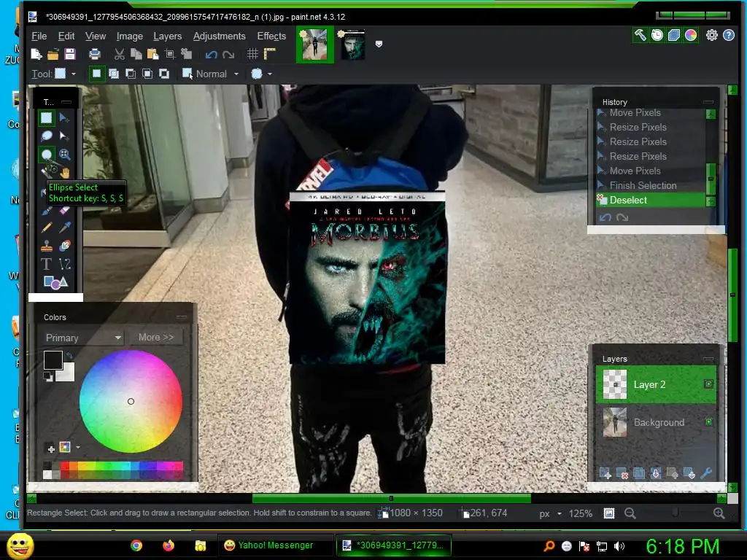747x560 pixels.
Task: Delete the layer via Layers panel icon
Action: (622, 473)
